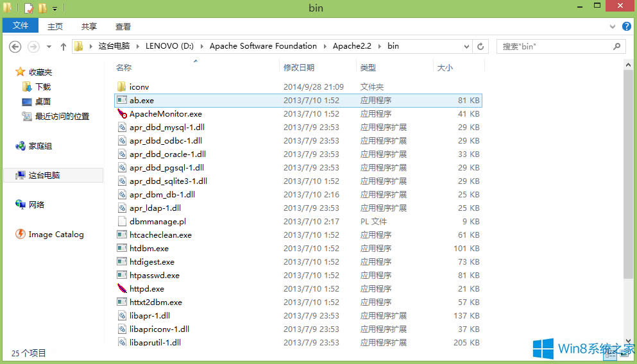Navigate to Apache Software Foundation breadcrumb
Screen dimensions: 637x364
tap(263, 46)
